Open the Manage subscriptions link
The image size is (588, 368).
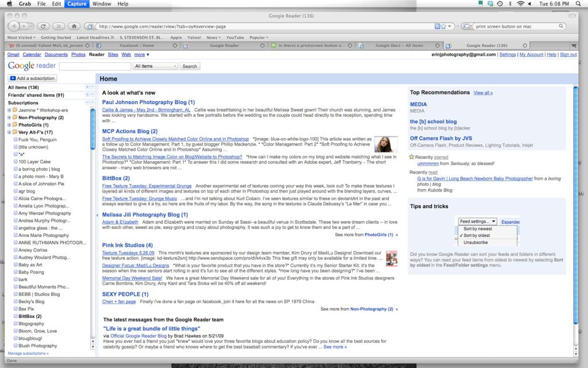[28, 354]
